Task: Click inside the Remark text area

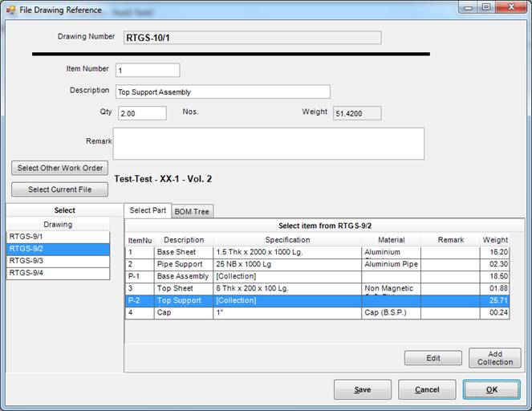Action: [268, 144]
